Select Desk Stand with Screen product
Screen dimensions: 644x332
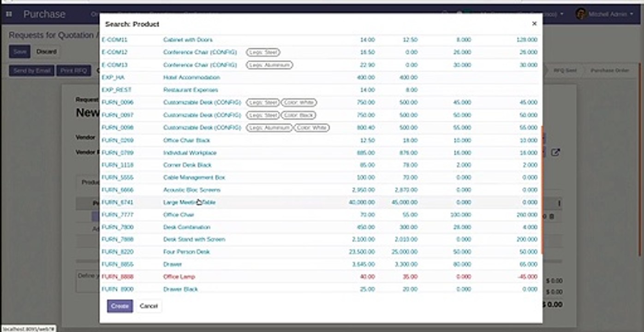click(x=194, y=239)
